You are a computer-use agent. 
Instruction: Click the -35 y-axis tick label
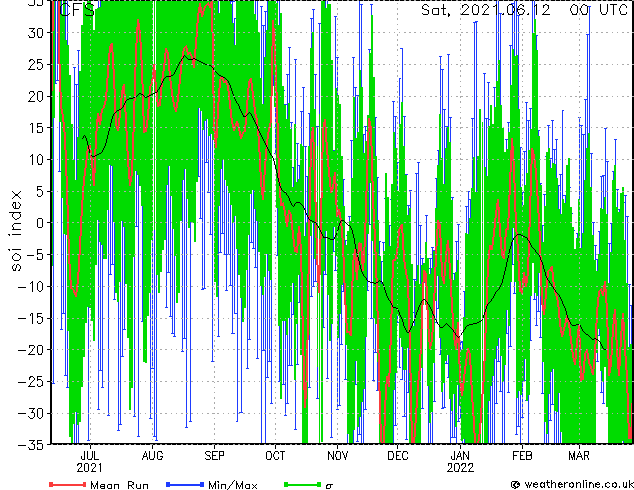[31, 445]
